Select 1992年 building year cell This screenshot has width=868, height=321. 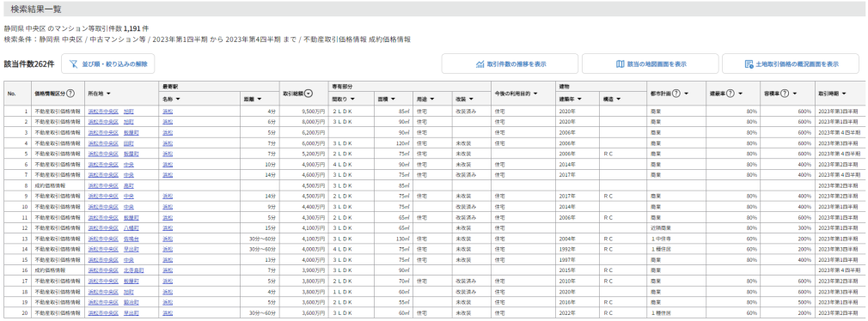coord(577,249)
